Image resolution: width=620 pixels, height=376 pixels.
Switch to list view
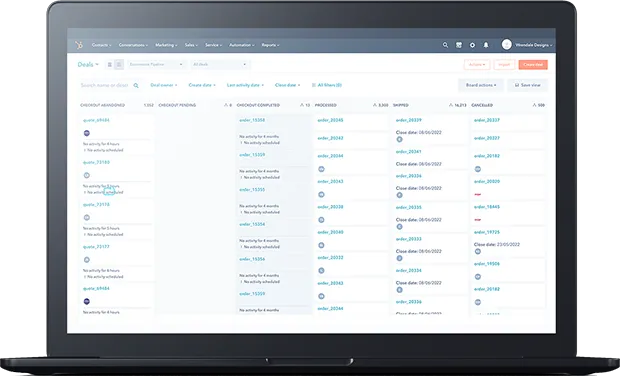tap(110, 64)
